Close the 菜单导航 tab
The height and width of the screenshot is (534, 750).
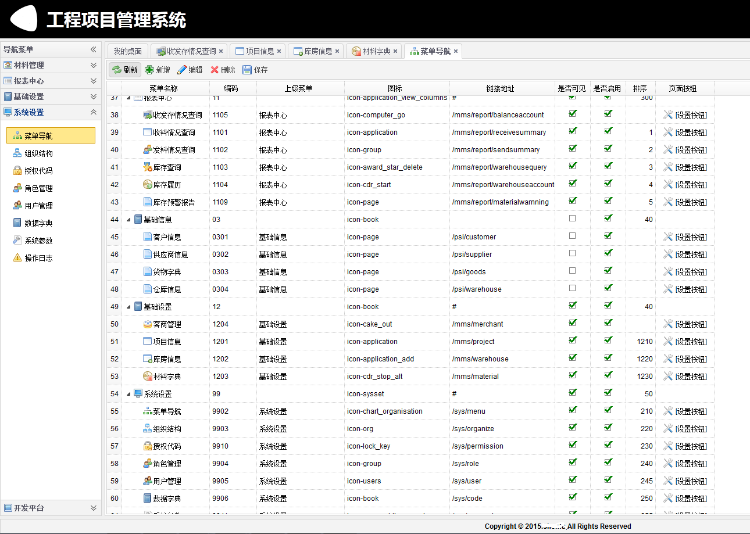click(456, 51)
